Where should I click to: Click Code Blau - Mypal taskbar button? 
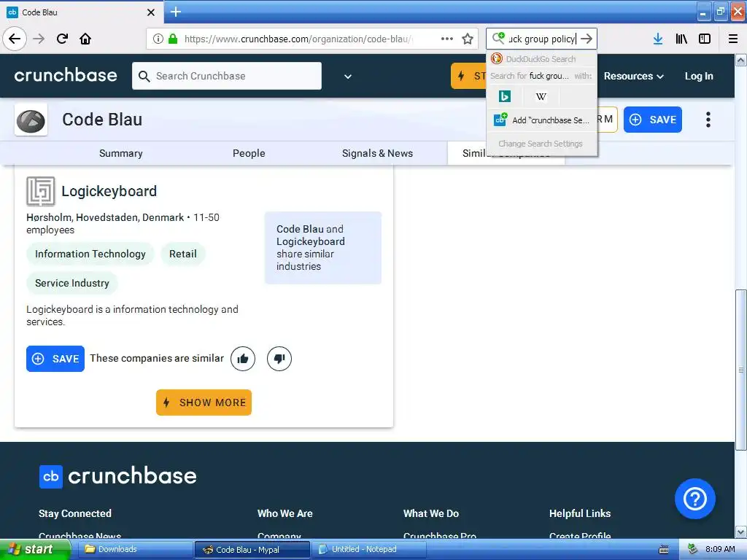tap(252, 550)
